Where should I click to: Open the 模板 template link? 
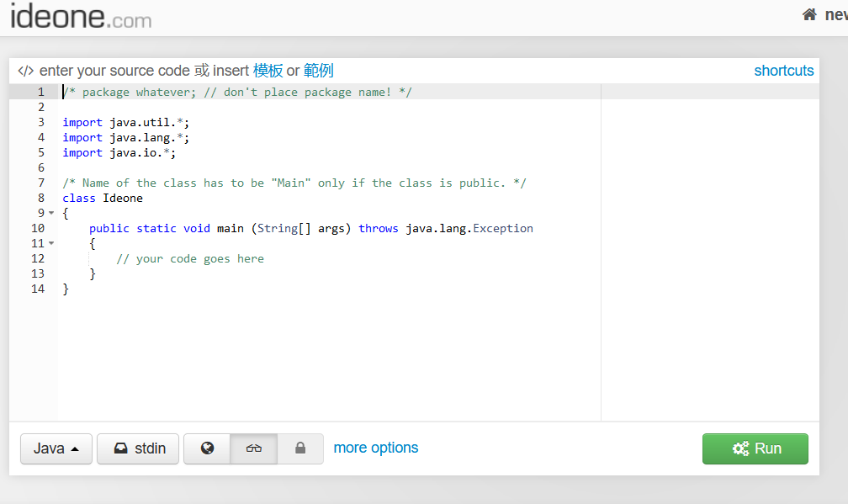point(268,71)
